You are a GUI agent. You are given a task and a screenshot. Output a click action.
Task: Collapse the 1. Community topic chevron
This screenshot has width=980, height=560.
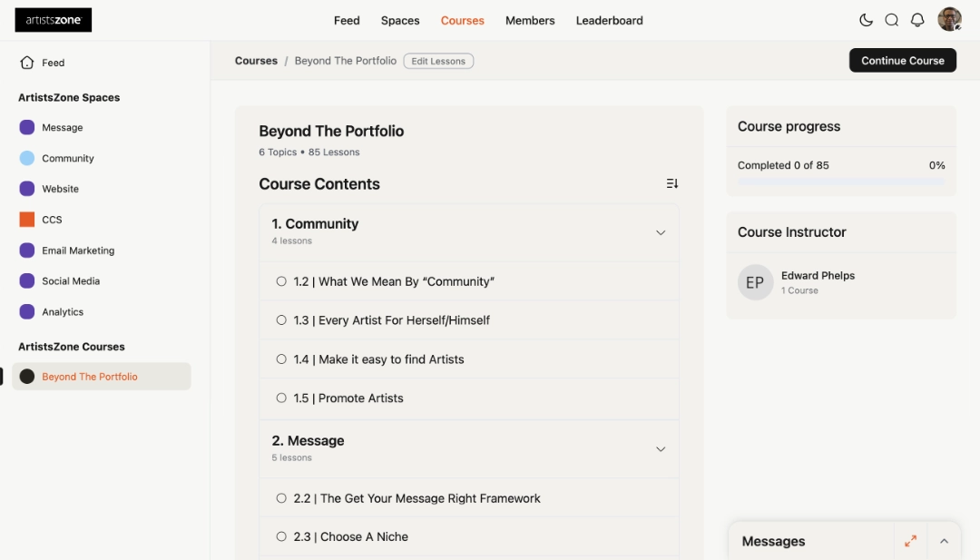click(x=660, y=232)
